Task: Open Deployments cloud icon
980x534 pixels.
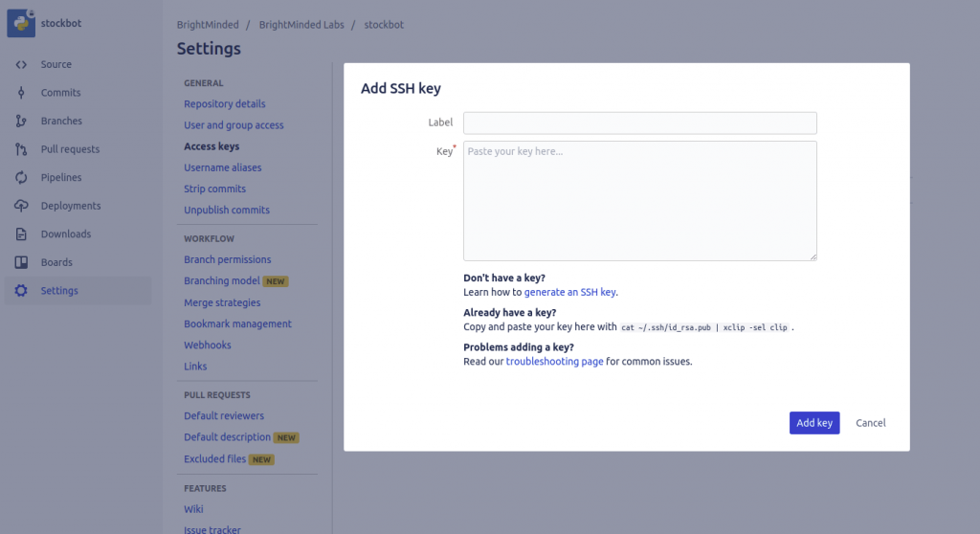Action: coord(21,206)
